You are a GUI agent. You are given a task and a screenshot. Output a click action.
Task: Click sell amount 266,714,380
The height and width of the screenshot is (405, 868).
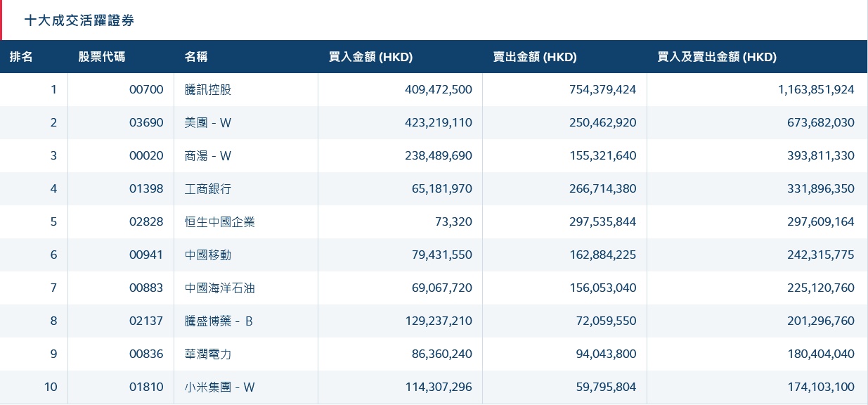[x=603, y=188]
